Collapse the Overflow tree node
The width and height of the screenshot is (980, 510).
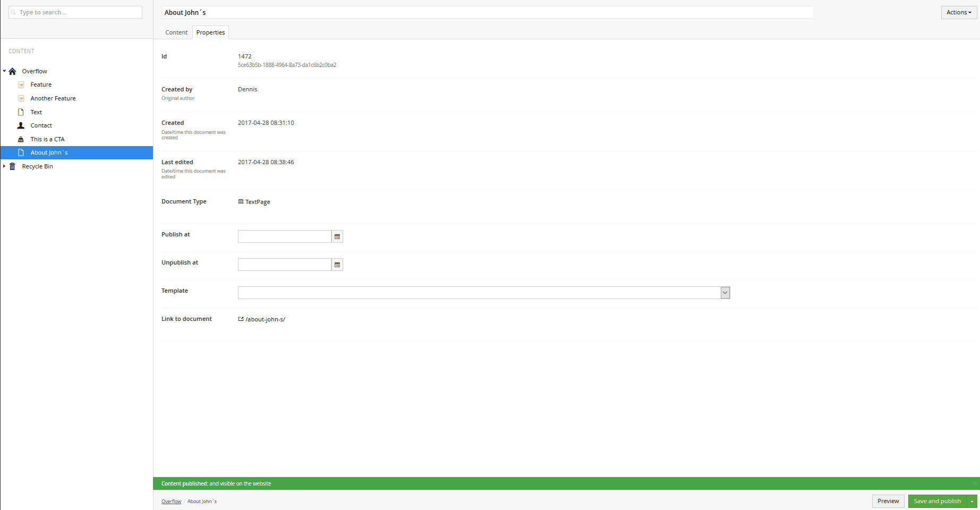(4, 71)
